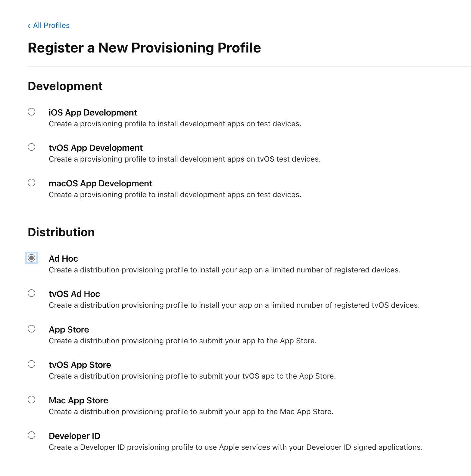The image size is (471, 476).
Task: Click the Mac App Store label
Action: point(78,400)
